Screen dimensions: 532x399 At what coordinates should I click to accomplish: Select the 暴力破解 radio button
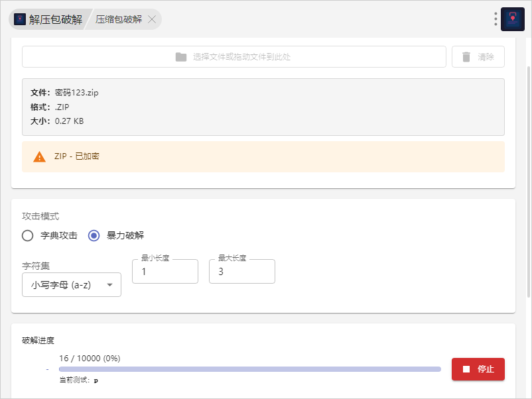pos(94,235)
